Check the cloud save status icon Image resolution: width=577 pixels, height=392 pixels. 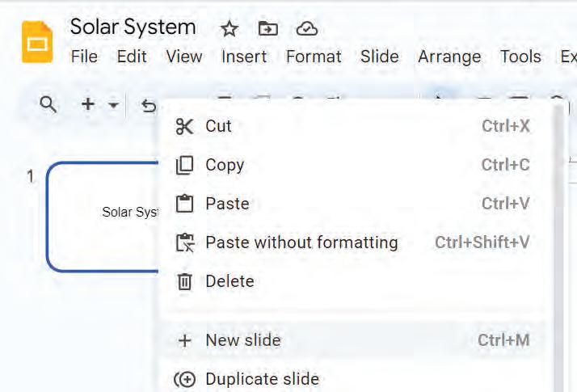coord(306,29)
